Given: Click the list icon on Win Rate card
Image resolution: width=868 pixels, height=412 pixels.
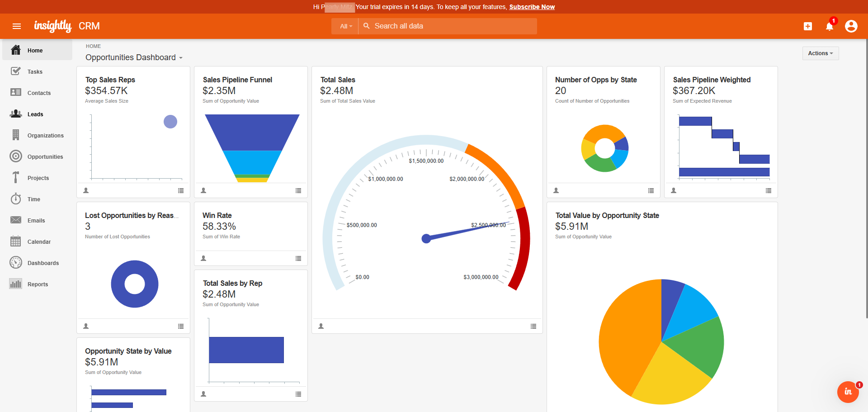Looking at the screenshot, I should coord(298,258).
